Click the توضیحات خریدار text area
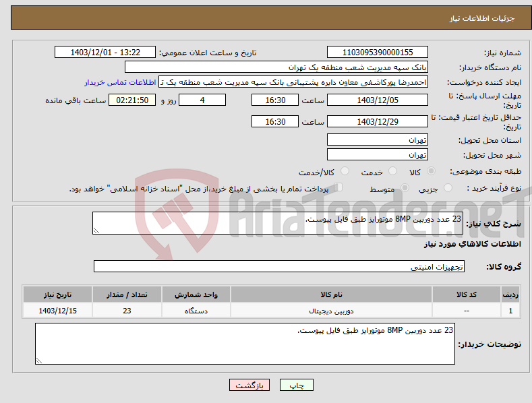Image resolution: width=532 pixels, height=403 pixels. coord(245,344)
